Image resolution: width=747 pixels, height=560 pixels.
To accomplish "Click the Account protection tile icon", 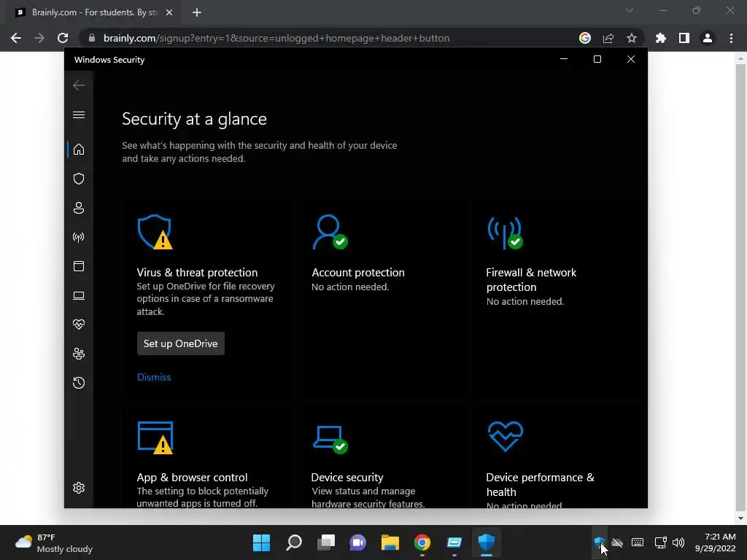I will coord(330,232).
